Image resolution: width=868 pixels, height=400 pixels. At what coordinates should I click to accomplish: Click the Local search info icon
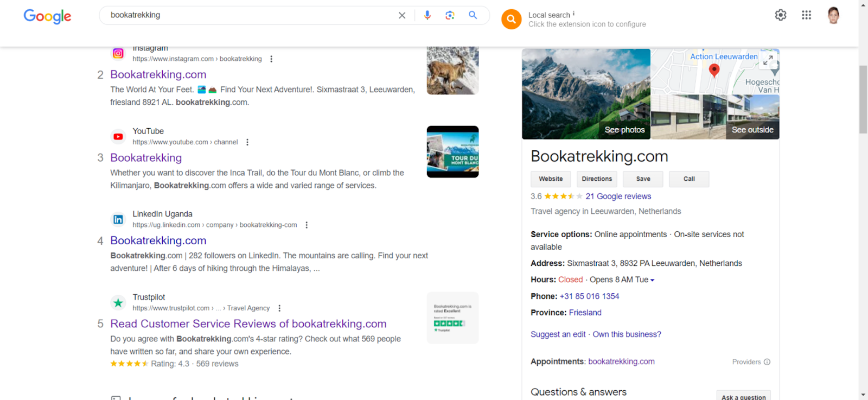(573, 14)
